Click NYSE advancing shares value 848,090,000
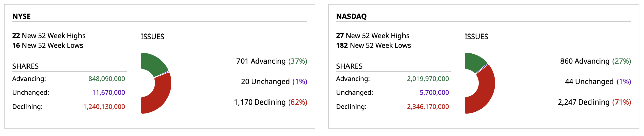The width and height of the screenshot is (644, 136). 107,79
